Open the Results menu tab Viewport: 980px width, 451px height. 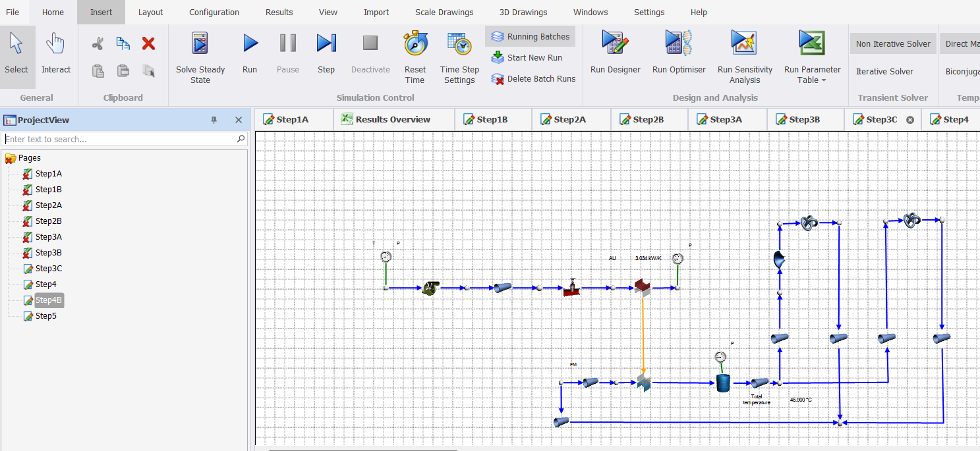(279, 12)
